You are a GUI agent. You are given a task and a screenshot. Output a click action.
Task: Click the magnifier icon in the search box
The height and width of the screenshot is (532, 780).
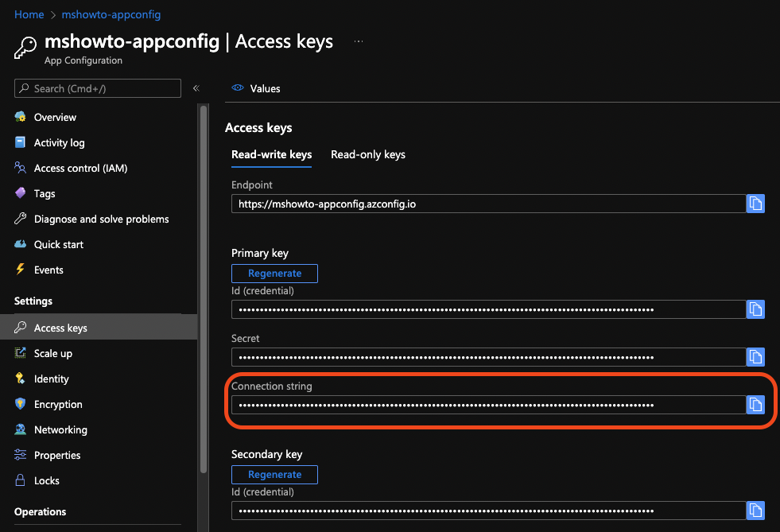[24, 88]
